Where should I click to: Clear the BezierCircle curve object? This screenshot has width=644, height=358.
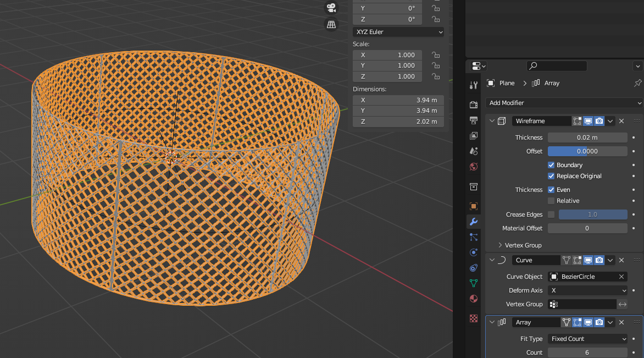pyautogui.click(x=621, y=277)
